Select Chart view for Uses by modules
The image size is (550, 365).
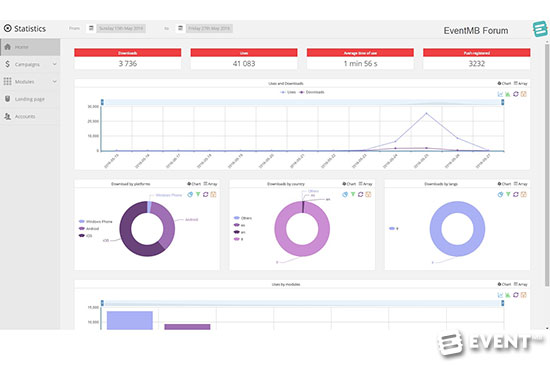pyautogui.click(x=504, y=284)
